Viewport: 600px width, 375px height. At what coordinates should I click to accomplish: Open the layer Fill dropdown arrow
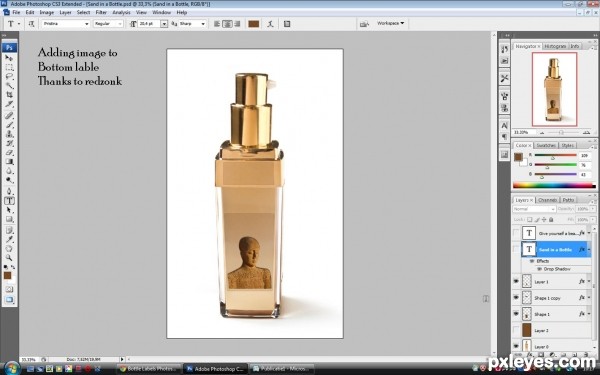tap(593, 220)
